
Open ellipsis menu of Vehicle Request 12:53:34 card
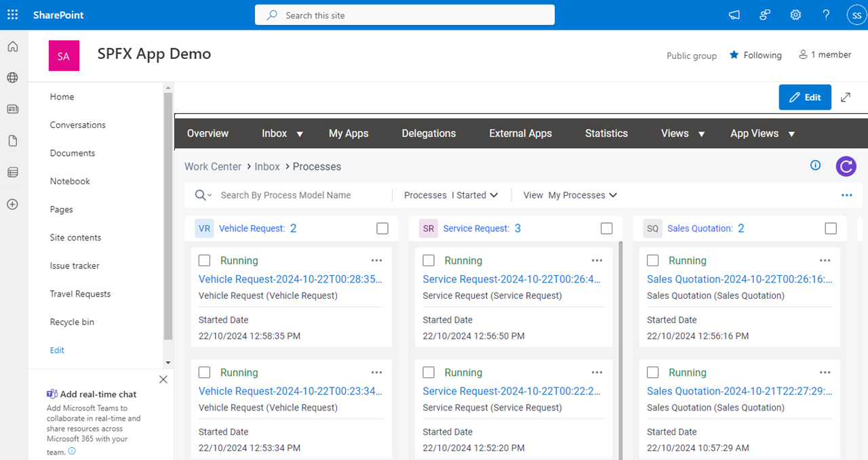pyautogui.click(x=376, y=372)
